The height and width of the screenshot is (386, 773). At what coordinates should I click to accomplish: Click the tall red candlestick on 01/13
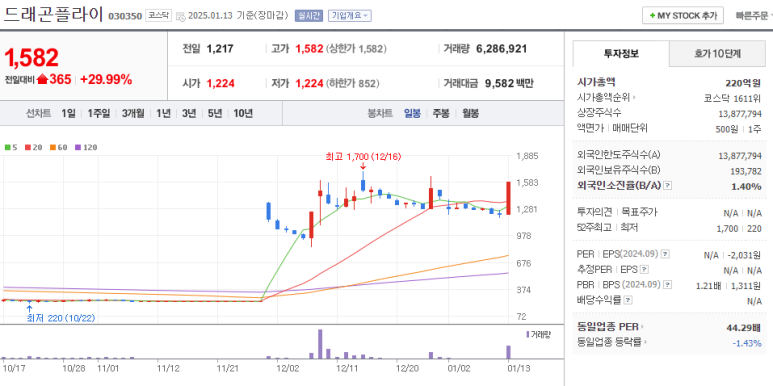(508, 198)
